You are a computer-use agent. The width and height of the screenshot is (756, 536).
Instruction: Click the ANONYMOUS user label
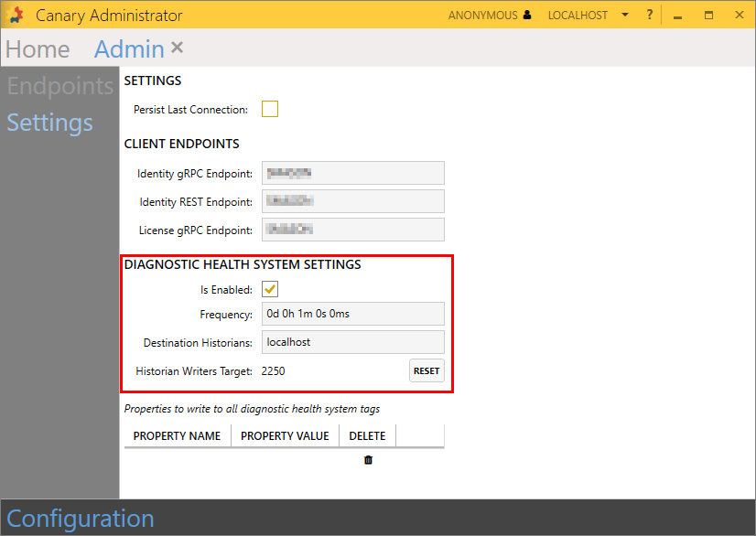pos(482,15)
